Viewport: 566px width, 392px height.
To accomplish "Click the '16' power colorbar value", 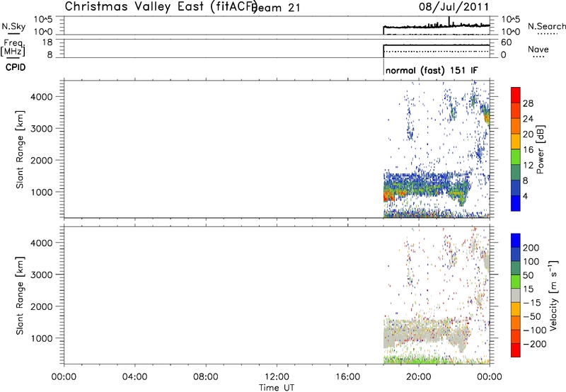I will (528, 150).
